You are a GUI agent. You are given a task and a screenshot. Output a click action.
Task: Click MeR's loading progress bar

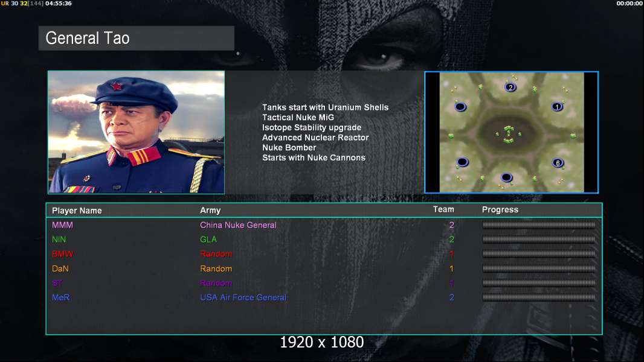tap(539, 297)
